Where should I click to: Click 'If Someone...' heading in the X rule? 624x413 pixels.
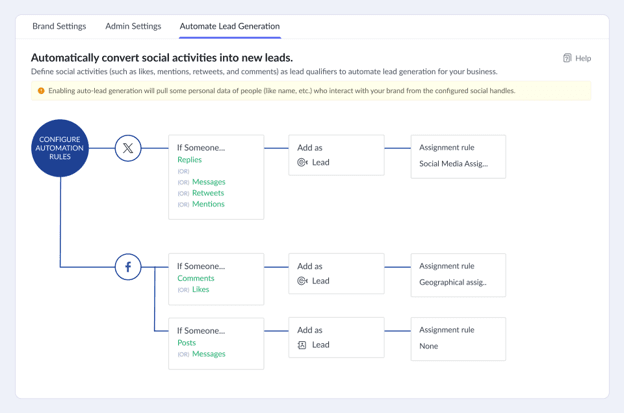[201, 148]
